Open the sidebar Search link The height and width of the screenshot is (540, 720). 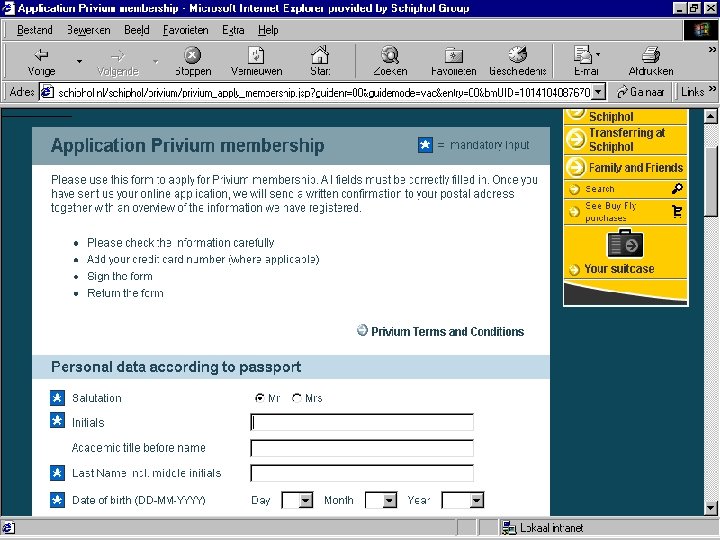click(x=600, y=189)
